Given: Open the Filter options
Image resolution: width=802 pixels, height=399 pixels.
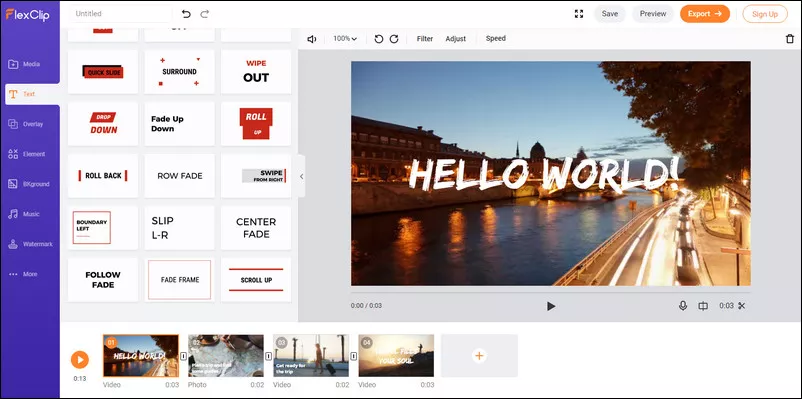Looking at the screenshot, I should 425,38.
